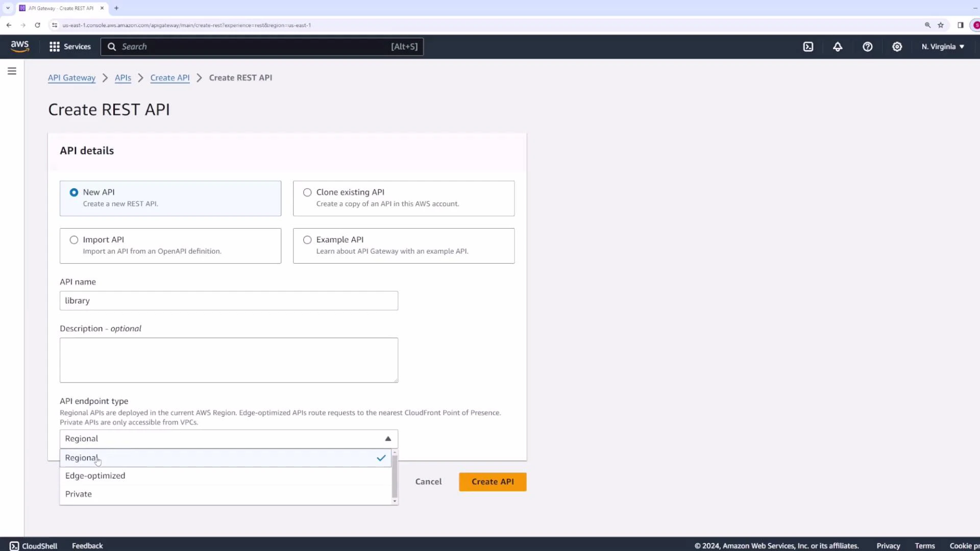Select Edge-optimized endpoint type
The image size is (980, 551).
click(95, 475)
